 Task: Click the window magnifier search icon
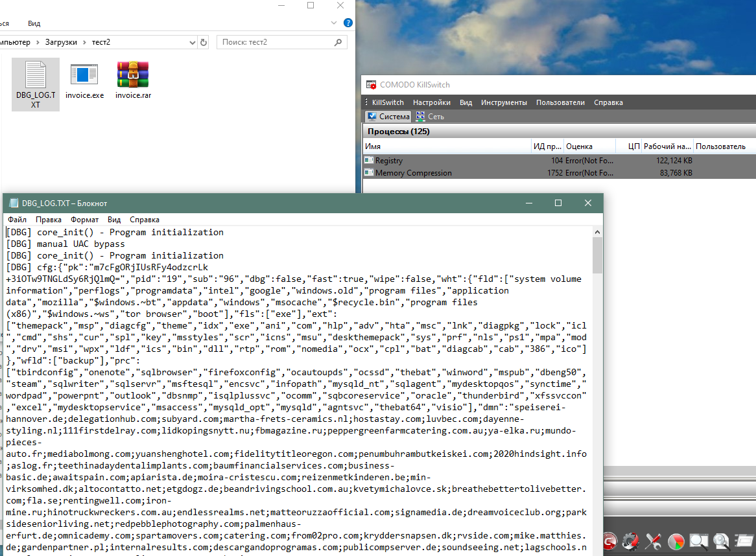coord(699,542)
